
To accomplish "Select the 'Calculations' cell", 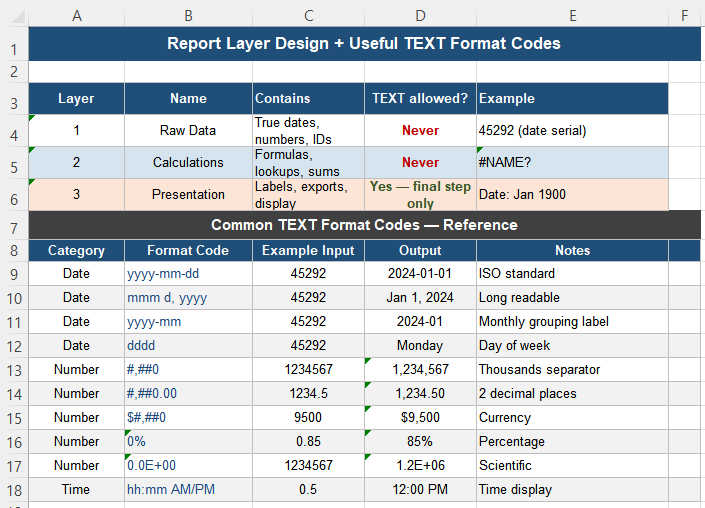I will [x=188, y=162].
